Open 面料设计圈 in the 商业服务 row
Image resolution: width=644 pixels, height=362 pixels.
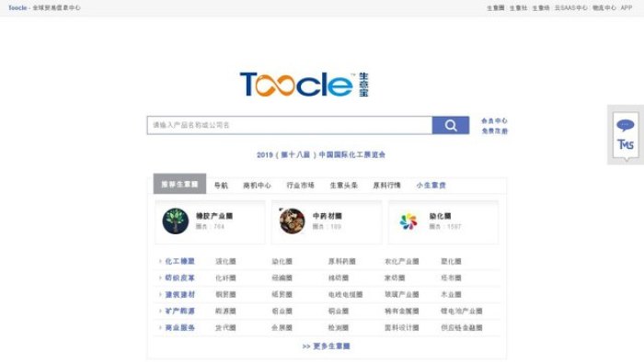pyautogui.click(x=402, y=328)
